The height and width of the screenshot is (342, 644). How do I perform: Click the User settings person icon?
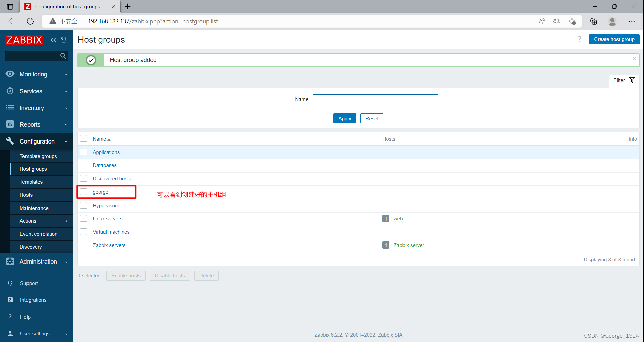[10, 334]
